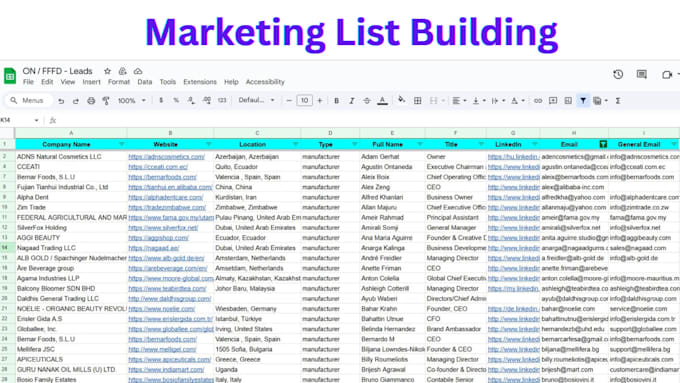The width and height of the screenshot is (680, 383).
Task: Choose a cell fill color
Action: click(x=402, y=100)
